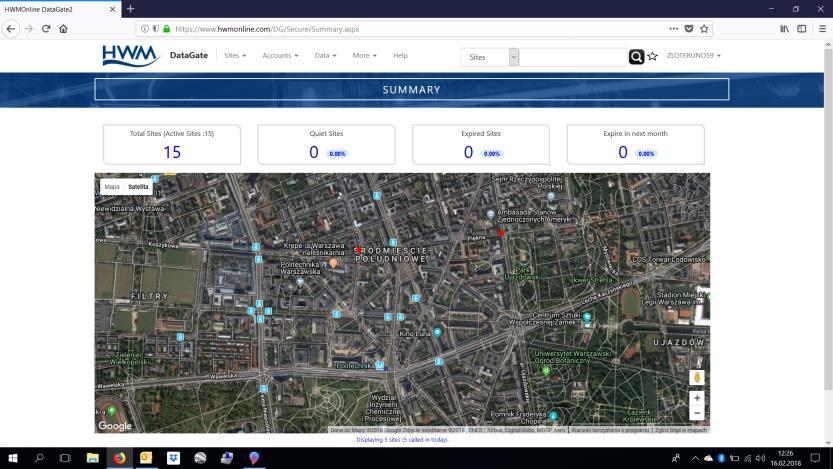
Task: Open Outlook from the taskbar
Action: [146, 458]
